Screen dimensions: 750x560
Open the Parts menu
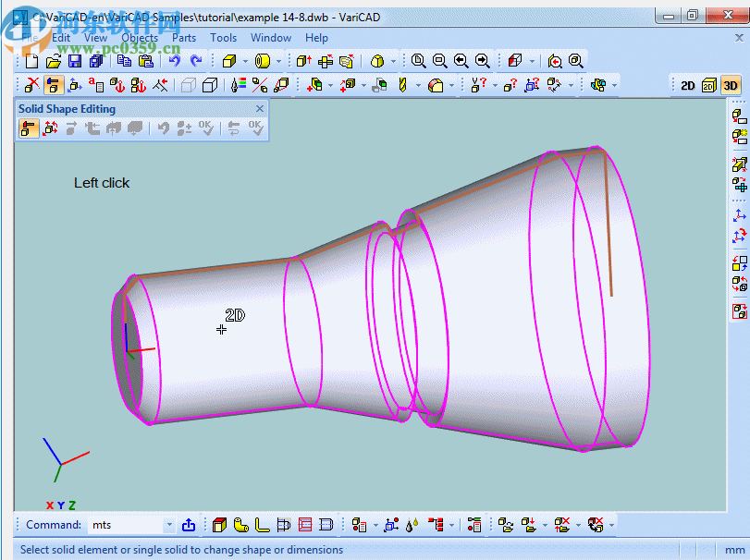click(184, 38)
